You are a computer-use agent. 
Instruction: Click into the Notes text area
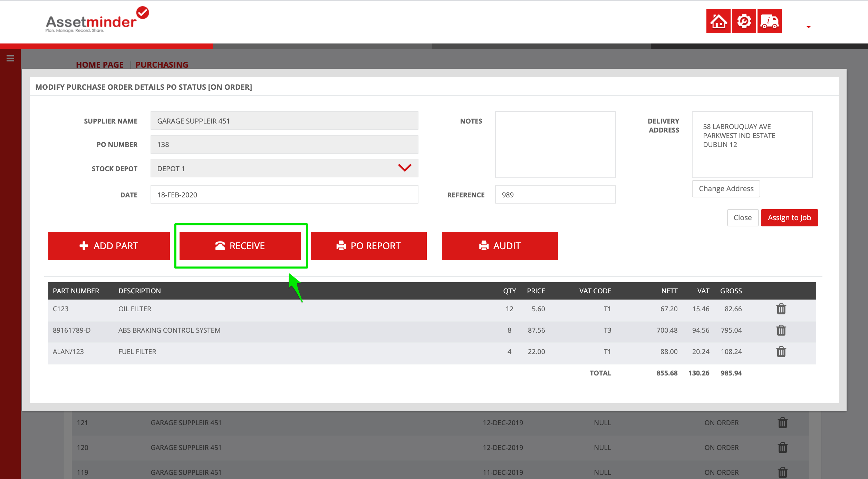click(555, 144)
